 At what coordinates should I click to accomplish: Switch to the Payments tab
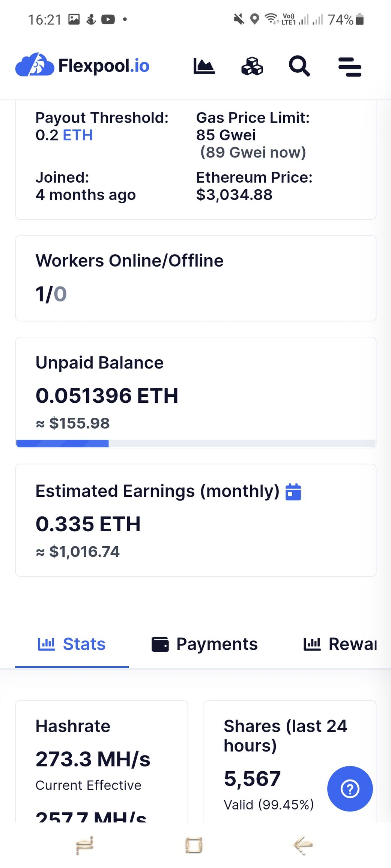[x=205, y=644]
